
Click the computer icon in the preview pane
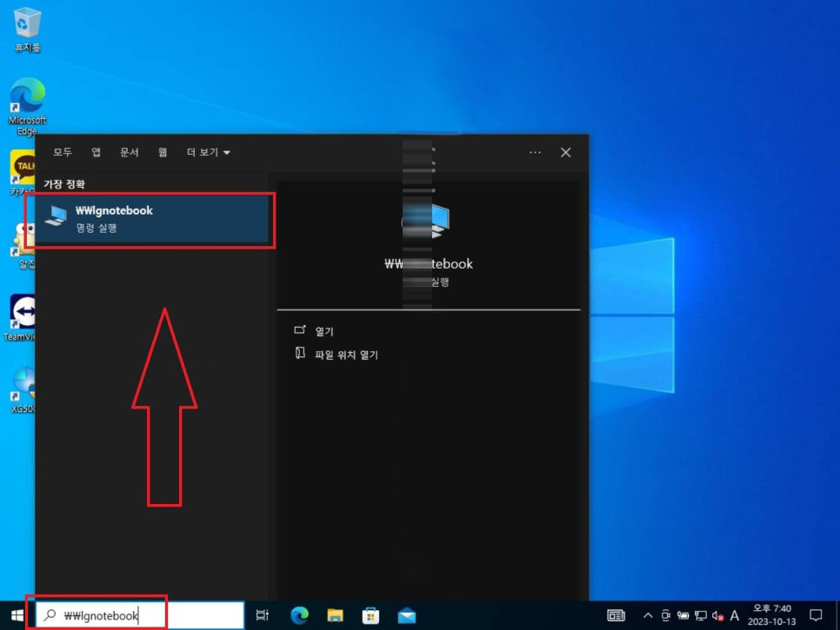pyautogui.click(x=427, y=221)
